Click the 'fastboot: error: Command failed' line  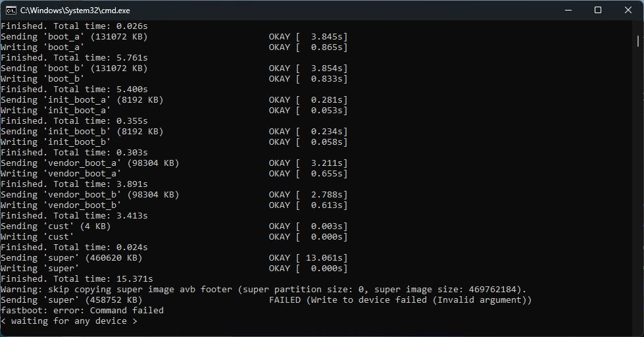click(82, 311)
